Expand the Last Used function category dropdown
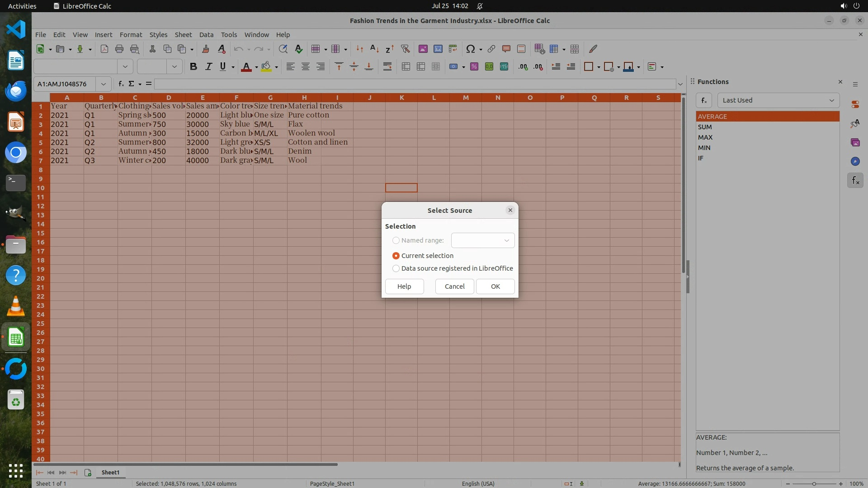Image resolution: width=868 pixels, height=488 pixels. coord(778,100)
